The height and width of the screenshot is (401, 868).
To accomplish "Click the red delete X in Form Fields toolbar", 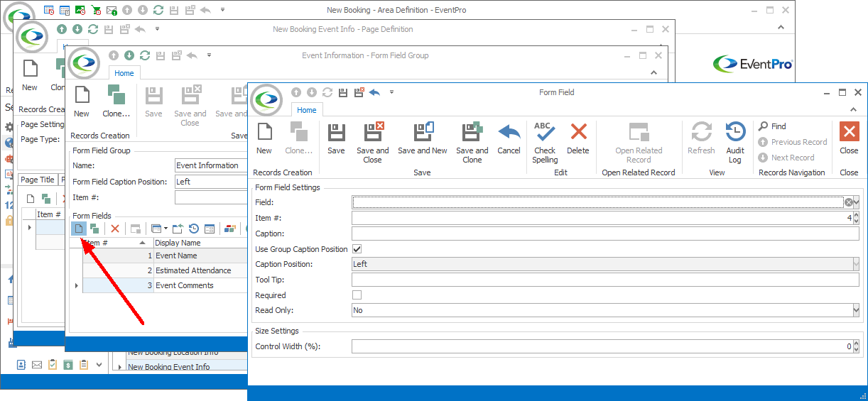I will click(115, 229).
